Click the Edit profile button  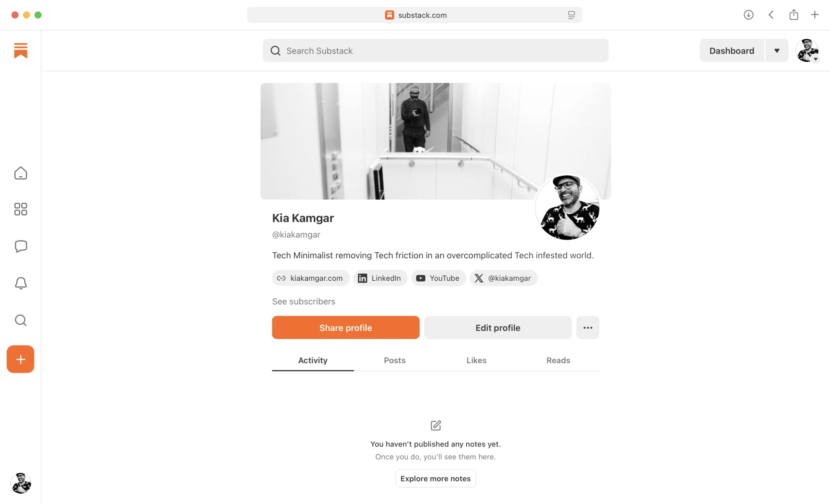(498, 328)
